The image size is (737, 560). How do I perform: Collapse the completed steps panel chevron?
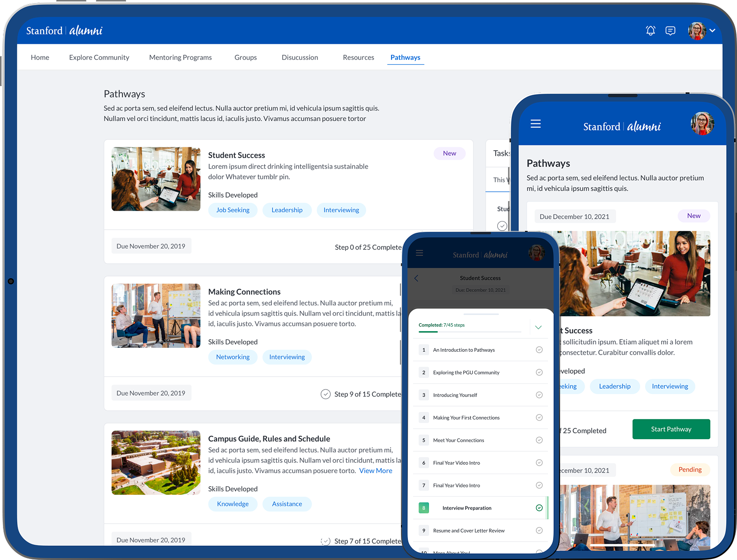pyautogui.click(x=538, y=327)
